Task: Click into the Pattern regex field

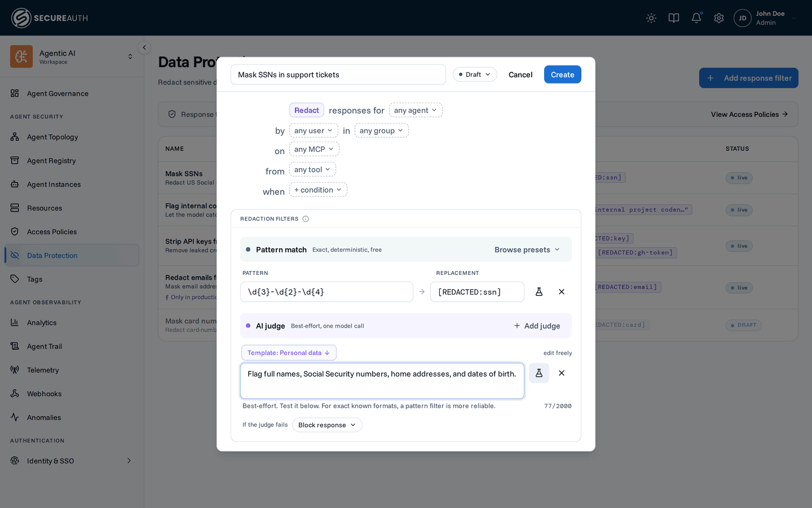Action: click(x=326, y=292)
